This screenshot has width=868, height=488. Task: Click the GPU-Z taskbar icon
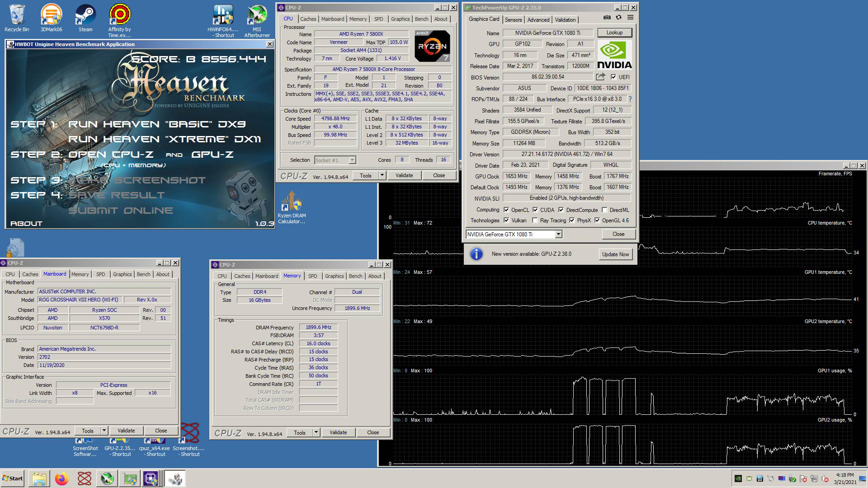point(130,479)
